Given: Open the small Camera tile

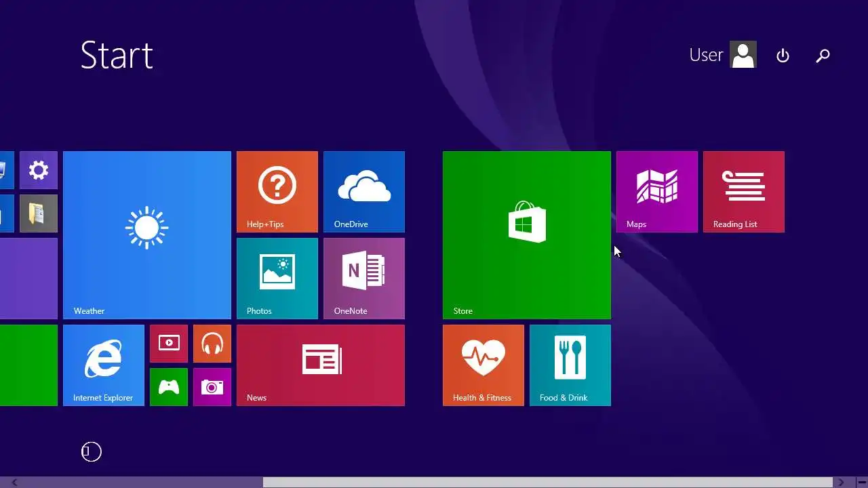Looking at the screenshot, I should [212, 387].
